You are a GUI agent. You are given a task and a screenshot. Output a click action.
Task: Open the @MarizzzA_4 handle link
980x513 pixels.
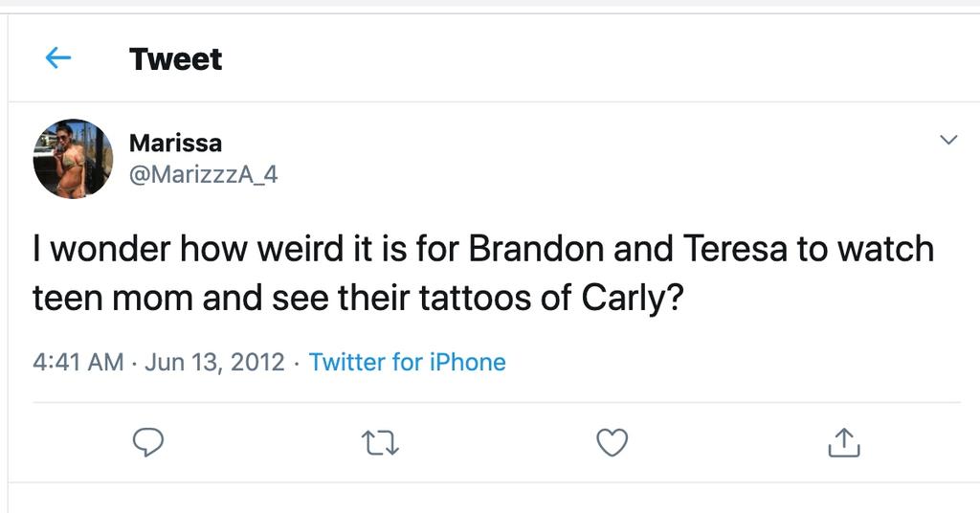(x=203, y=175)
